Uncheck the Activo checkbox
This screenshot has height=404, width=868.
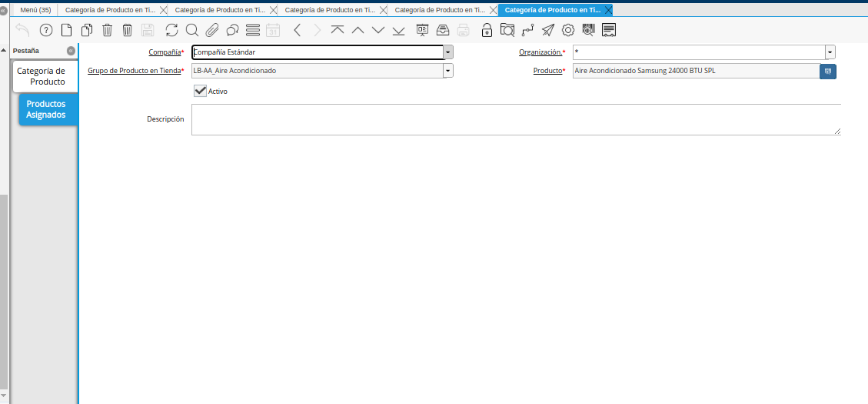click(201, 91)
